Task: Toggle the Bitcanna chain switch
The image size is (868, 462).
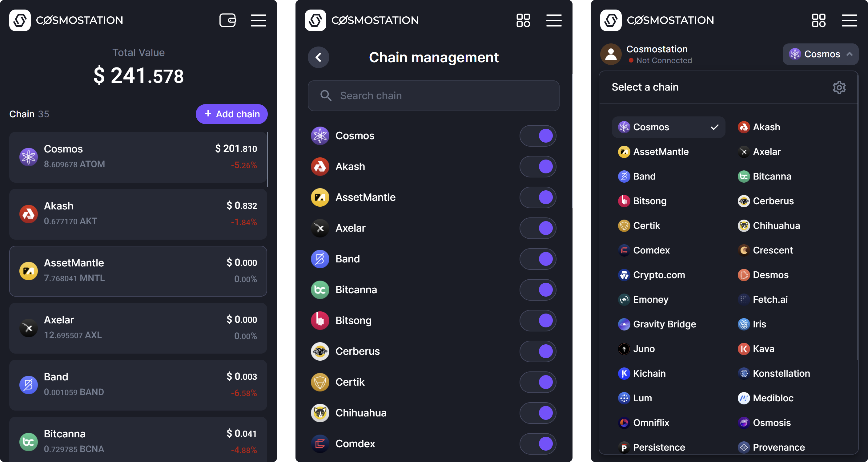Action: click(x=538, y=290)
